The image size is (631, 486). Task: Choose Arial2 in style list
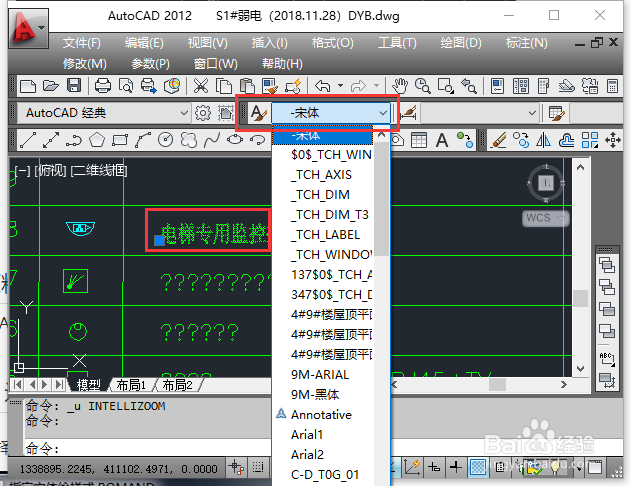[x=307, y=455]
